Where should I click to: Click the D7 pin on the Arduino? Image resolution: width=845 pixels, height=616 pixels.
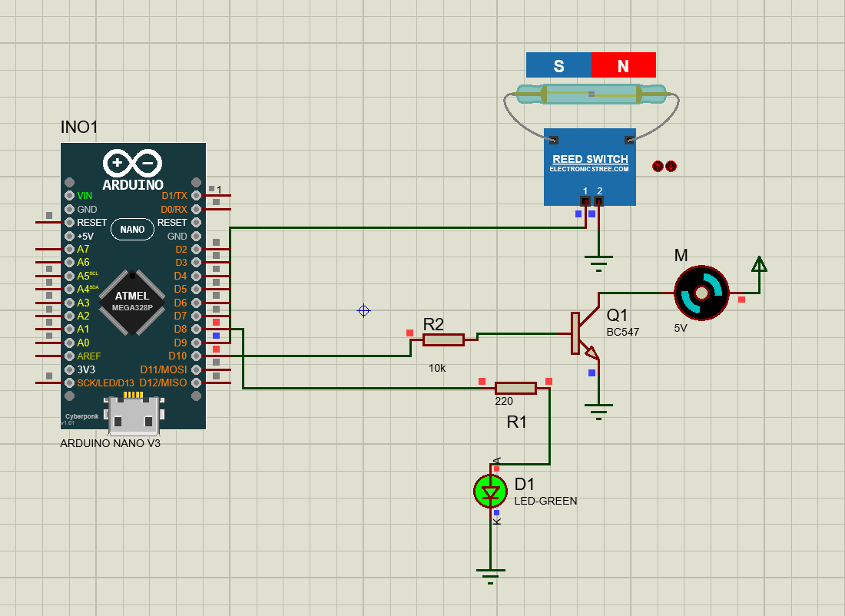click(196, 316)
